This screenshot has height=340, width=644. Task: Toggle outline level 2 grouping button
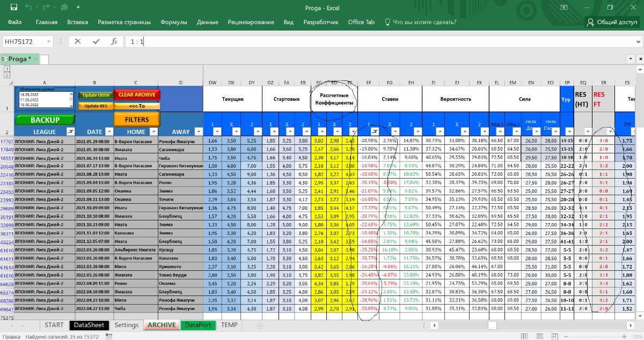click(7, 75)
